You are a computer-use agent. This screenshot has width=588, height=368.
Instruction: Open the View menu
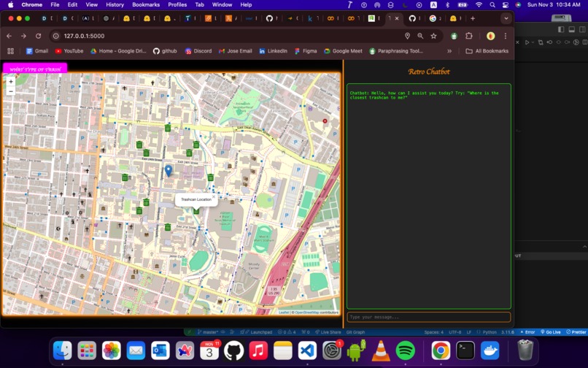(x=91, y=5)
